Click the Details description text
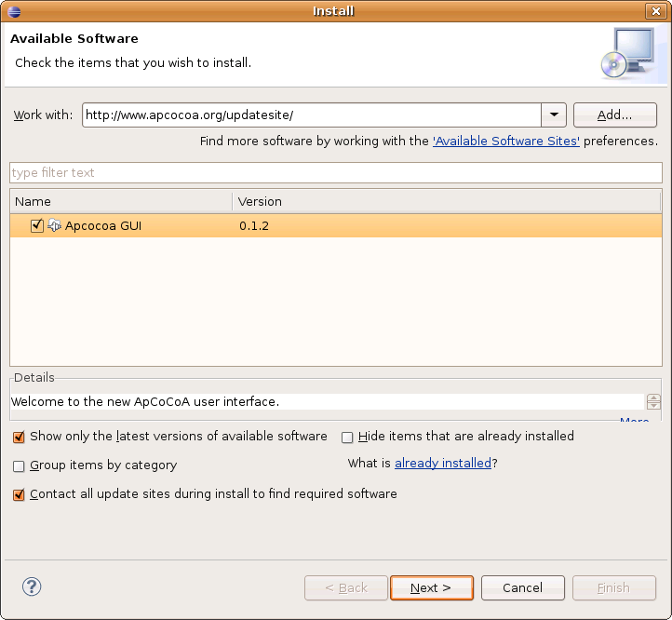 145,402
